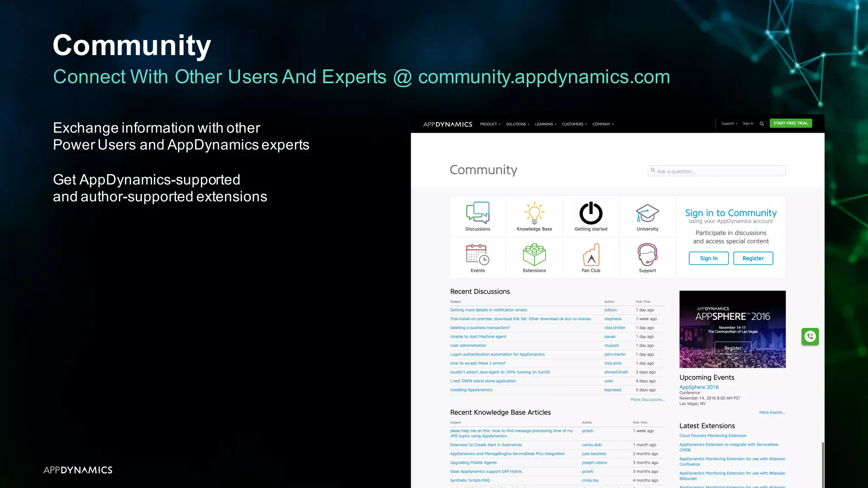
Task: Click the AppDynamics logo in the site header
Action: pos(448,124)
